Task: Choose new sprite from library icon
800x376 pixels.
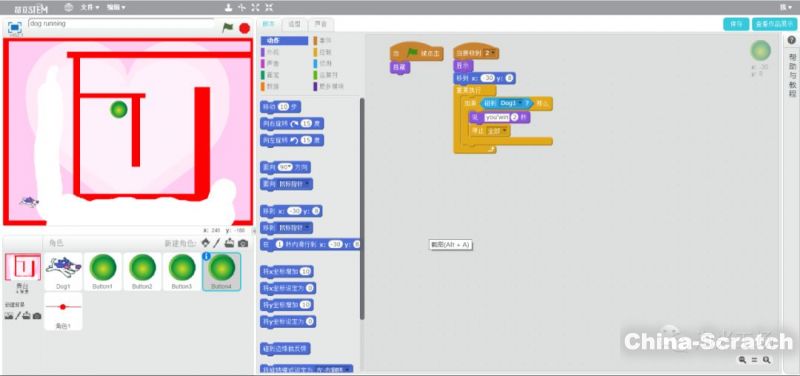Action: click(x=205, y=243)
